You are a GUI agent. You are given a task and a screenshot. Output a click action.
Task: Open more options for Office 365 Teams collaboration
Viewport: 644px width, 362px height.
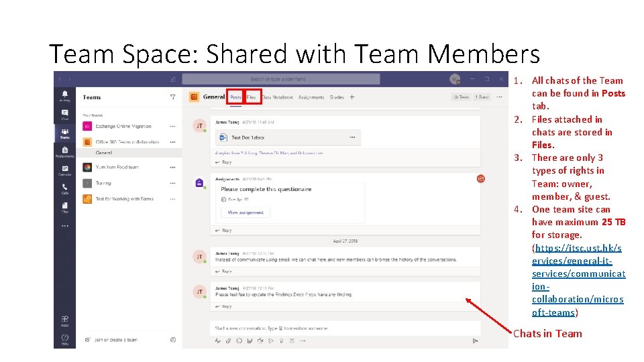172,142
